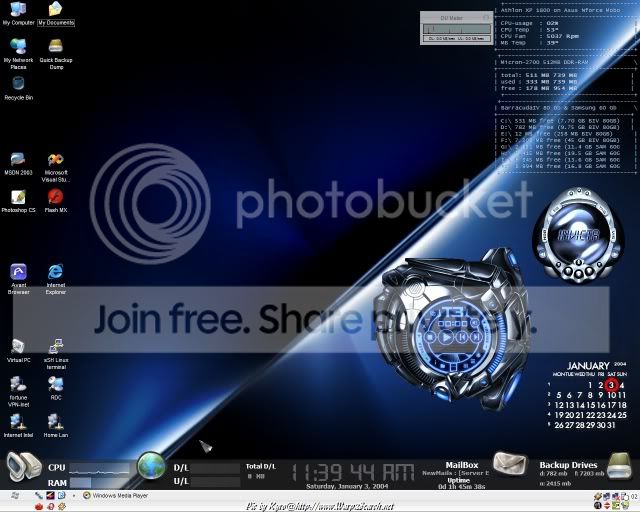The width and height of the screenshot is (640, 512).
Task: Skip to next track on media player skin
Action: pos(476,337)
